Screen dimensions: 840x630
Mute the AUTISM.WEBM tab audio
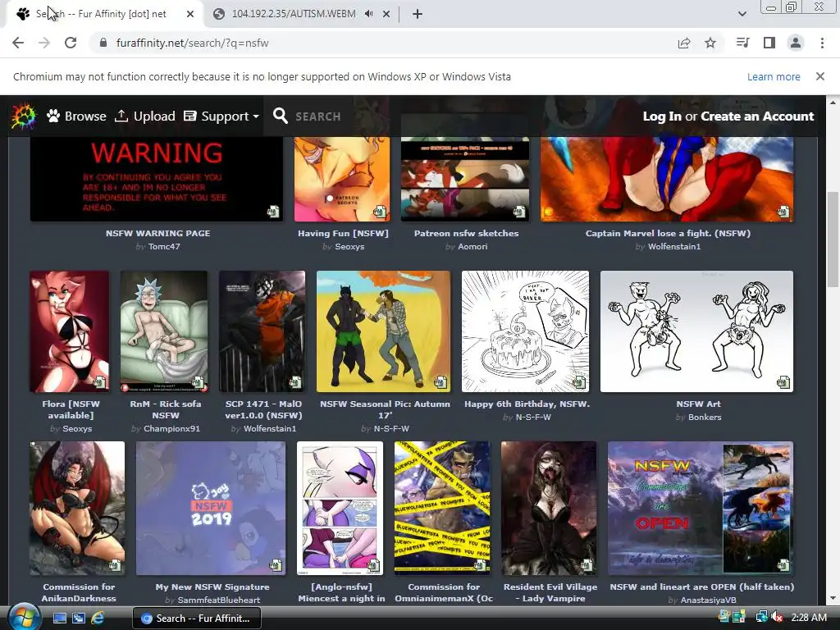[368, 14]
